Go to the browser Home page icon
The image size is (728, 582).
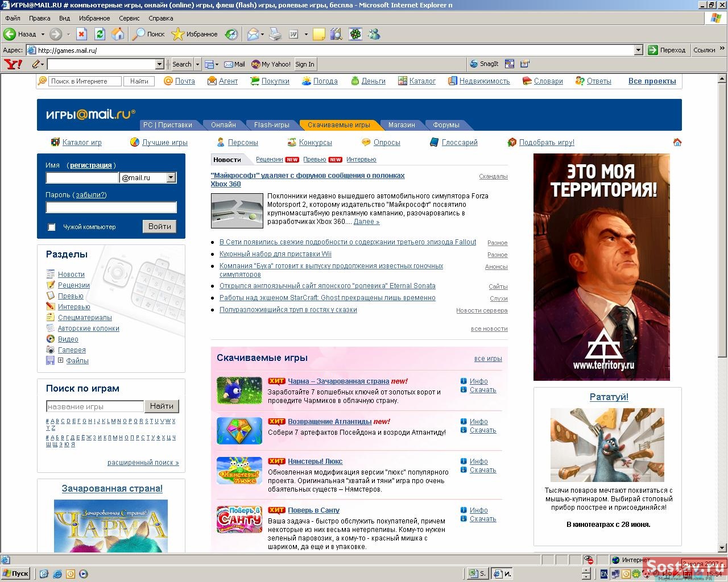pos(118,34)
